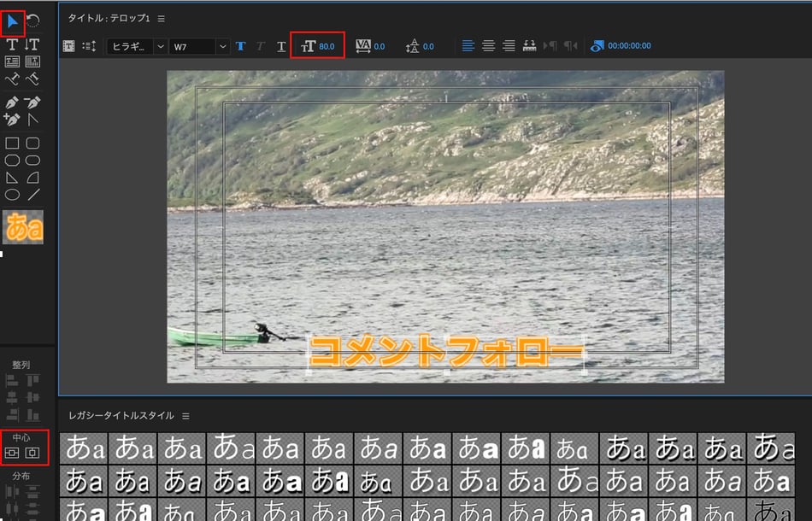Viewport: 812px width, 521px height.
Task: Select the Rotation tool
Action: [32, 20]
